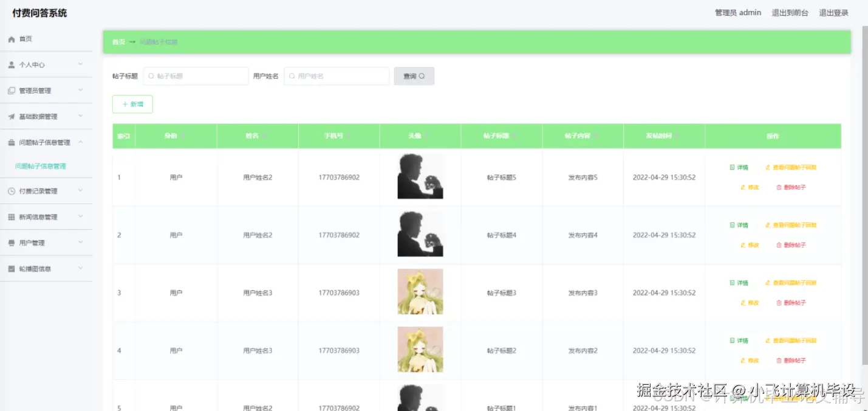Click the avatar image in the 帖子标题4 row
The height and width of the screenshot is (411, 868).
pos(420,234)
